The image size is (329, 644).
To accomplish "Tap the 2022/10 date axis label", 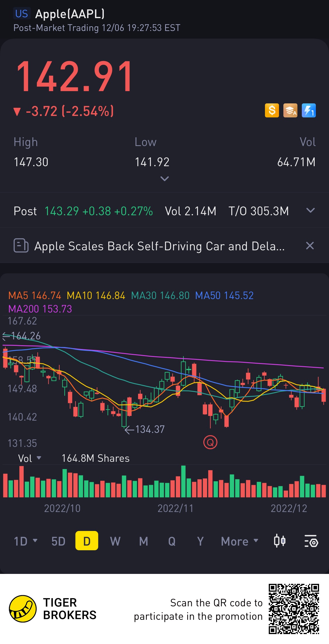I will pyautogui.click(x=62, y=508).
